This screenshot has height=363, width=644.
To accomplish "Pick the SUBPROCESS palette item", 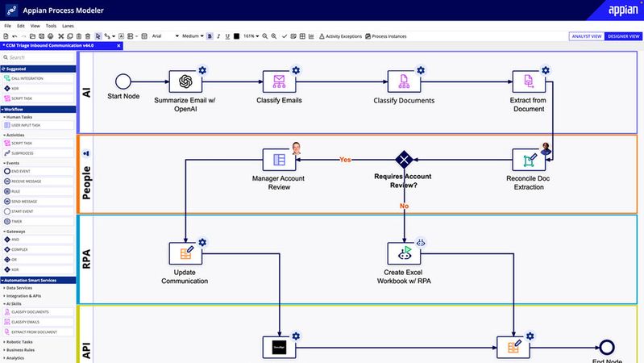I will point(38,153).
